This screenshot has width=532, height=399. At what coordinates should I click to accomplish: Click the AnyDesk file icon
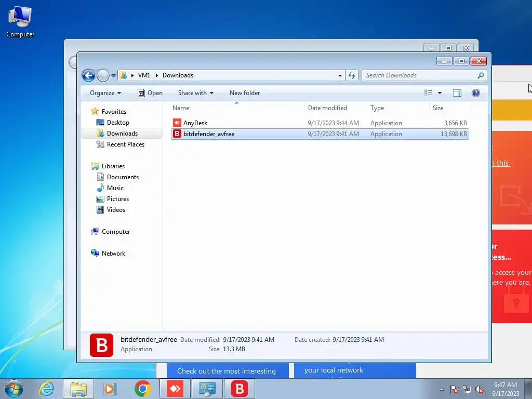[x=177, y=123]
